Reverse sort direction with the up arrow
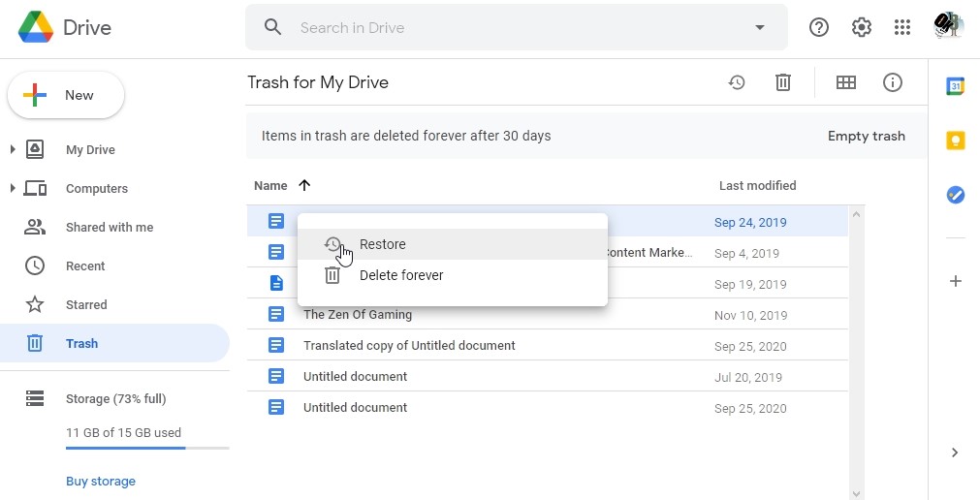The width and height of the screenshot is (980, 500). (x=304, y=185)
